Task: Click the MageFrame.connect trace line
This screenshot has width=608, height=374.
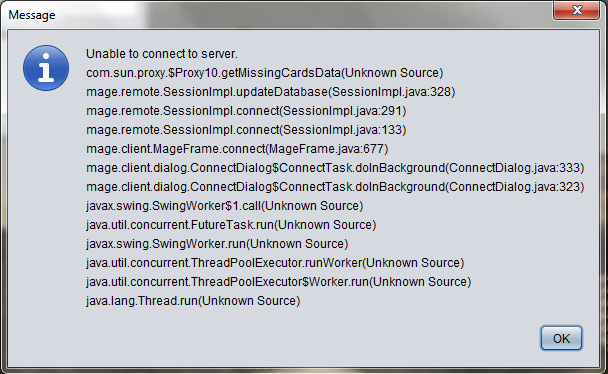Action: 237,149
